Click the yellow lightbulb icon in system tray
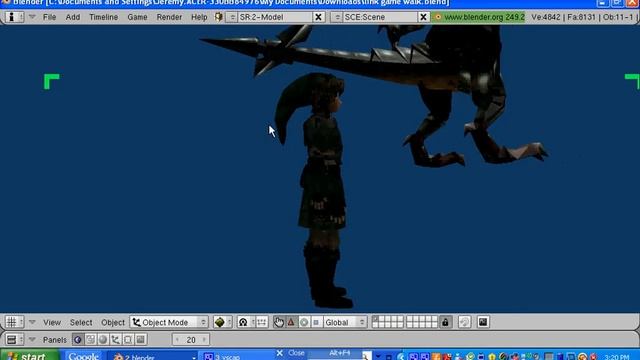The width and height of the screenshot is (640, 360). (x=492, y=357)
